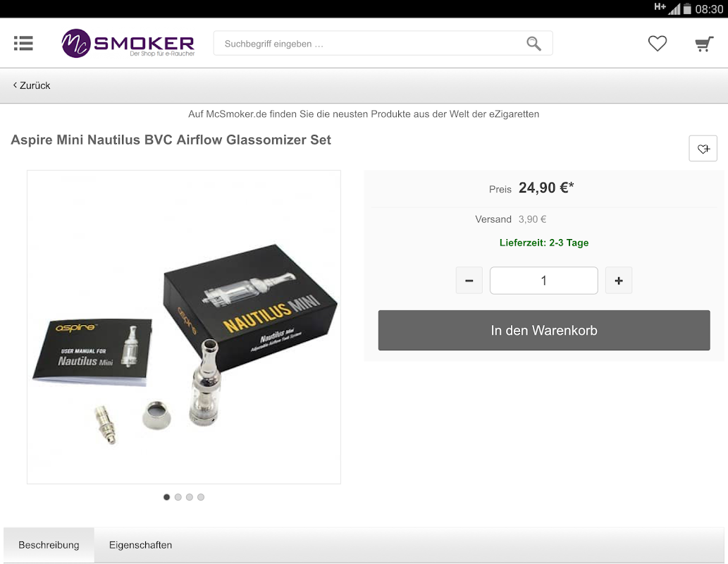This screenshot has width=728, height=564.
Task: Click the quantity input field
Action: coord(543,281)
